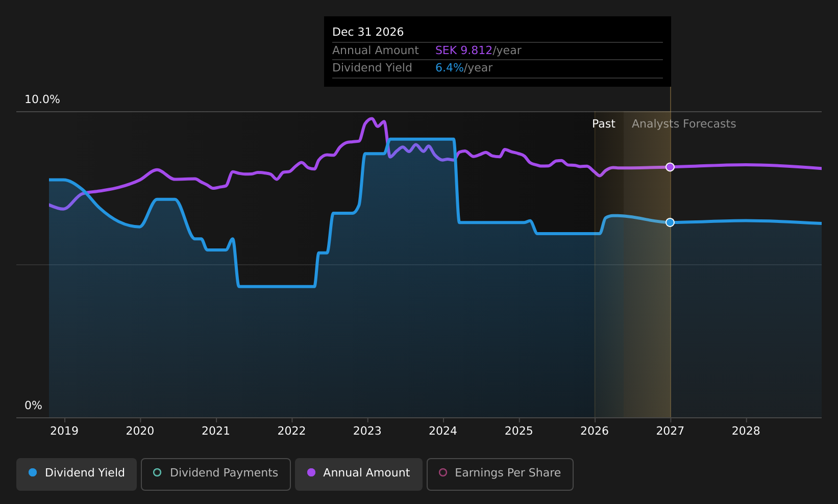The image size is (838, 504).
Task: Click the tooltip's Annual Amount row label
Action: (376, 51)
